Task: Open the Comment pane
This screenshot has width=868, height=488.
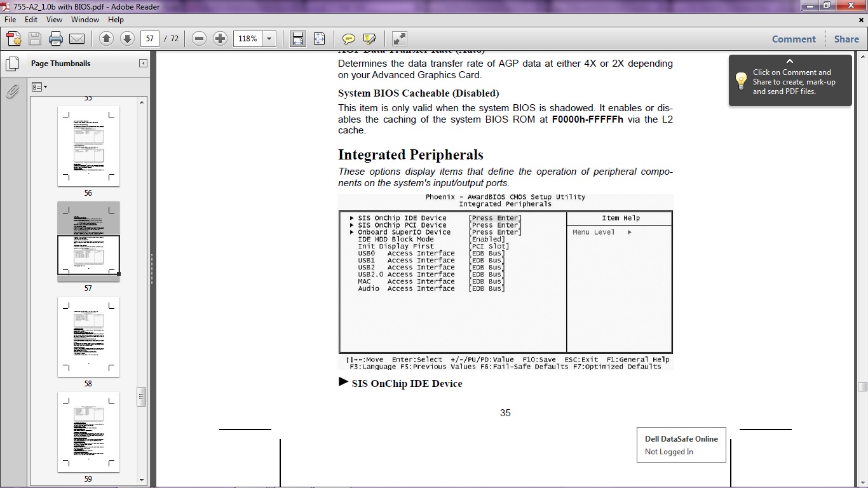Action: pyautogui.click(x=794, y=39)
